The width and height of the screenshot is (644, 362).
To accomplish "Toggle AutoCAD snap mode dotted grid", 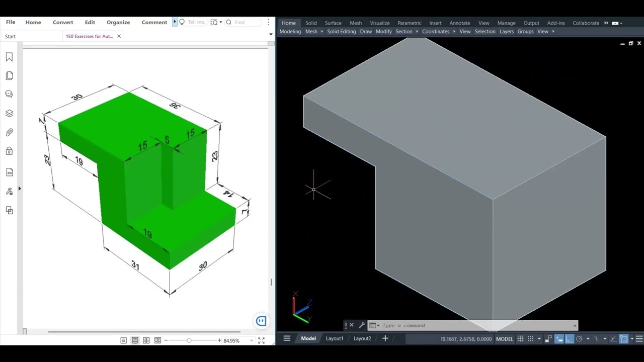I will (530, 339).
